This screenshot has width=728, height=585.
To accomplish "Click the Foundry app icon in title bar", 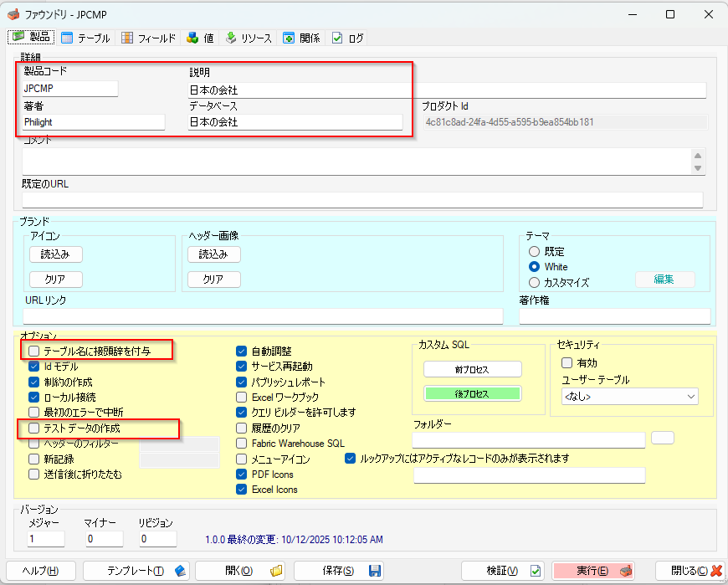I will click(13, 14).
